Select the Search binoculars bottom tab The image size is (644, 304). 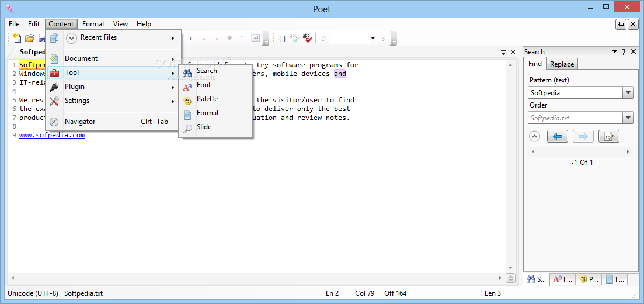click(x=537, y=279)
